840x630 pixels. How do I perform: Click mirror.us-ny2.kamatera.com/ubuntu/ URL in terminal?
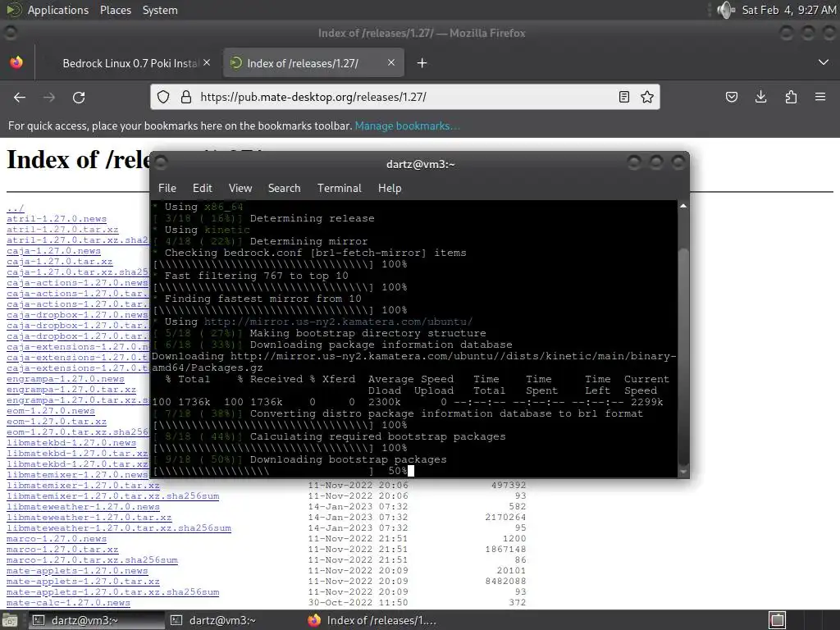pos(338,322)
